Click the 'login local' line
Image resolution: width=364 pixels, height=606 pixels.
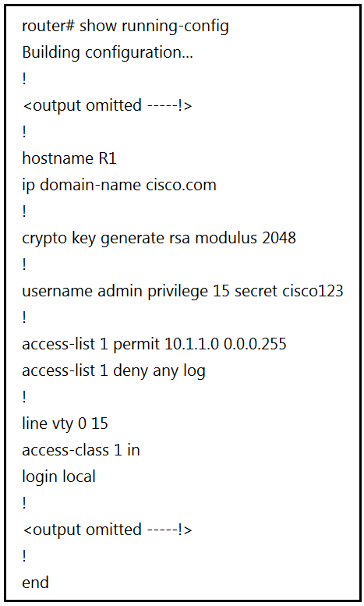(x=58, y=477)
